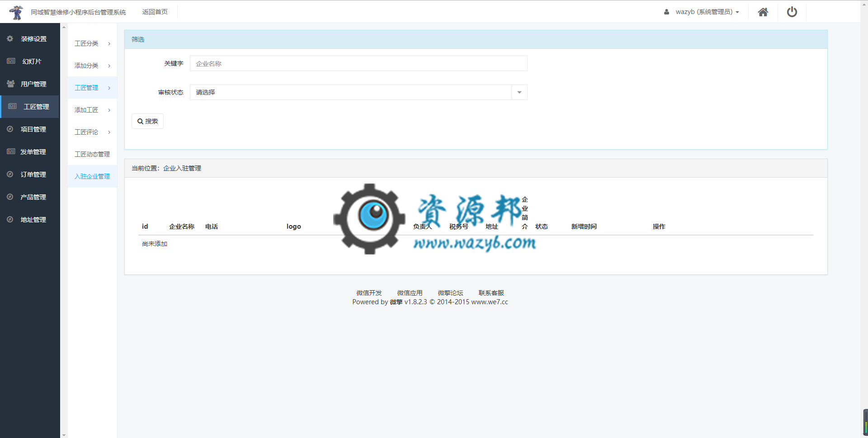Click the power logout icon
Image resolution: width=868 pixels, height=438 pixels.
tap(792, 12)
